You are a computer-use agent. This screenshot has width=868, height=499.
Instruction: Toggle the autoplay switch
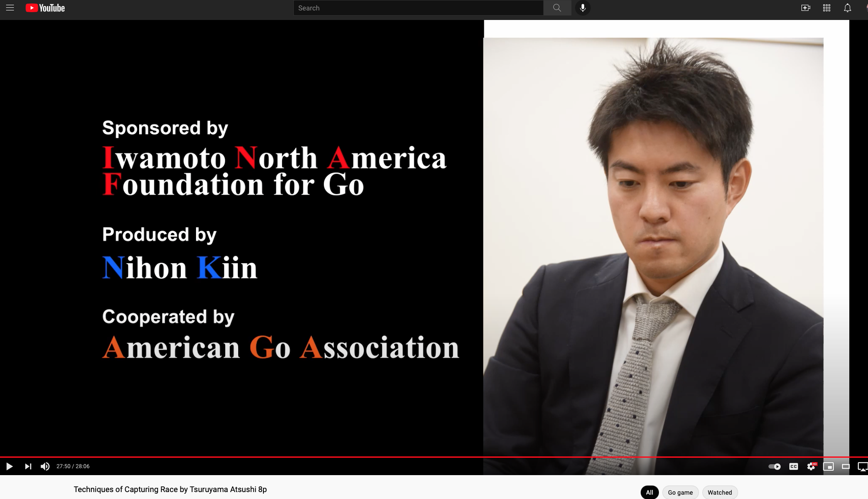coord(775,466)
